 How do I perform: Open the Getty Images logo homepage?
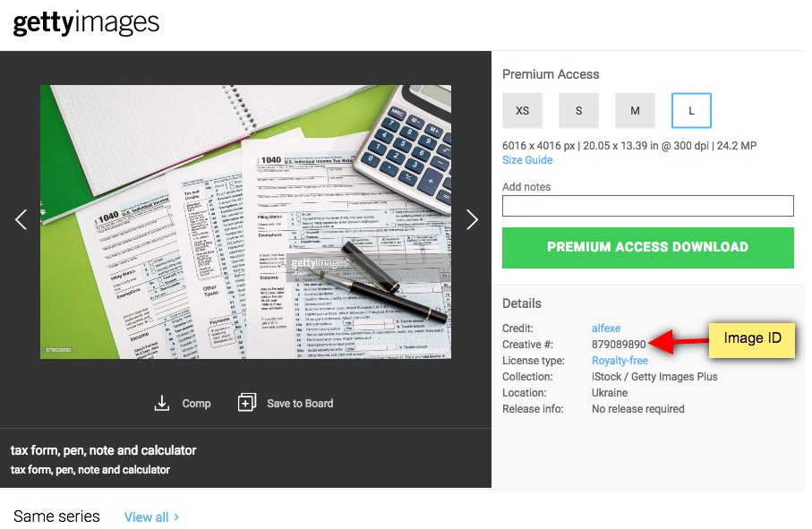click(86, 22)
